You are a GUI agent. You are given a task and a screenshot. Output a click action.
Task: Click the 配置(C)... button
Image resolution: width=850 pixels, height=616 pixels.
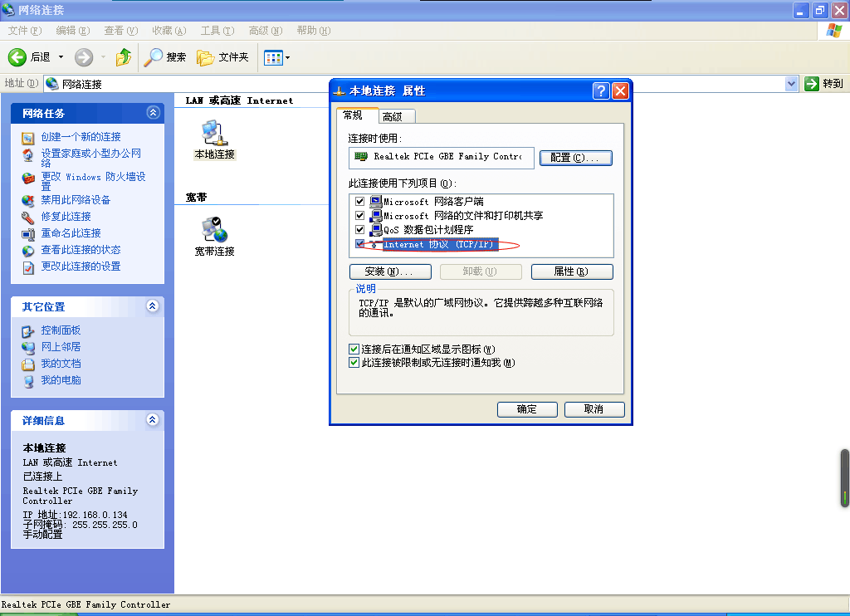tap(576, 158)
